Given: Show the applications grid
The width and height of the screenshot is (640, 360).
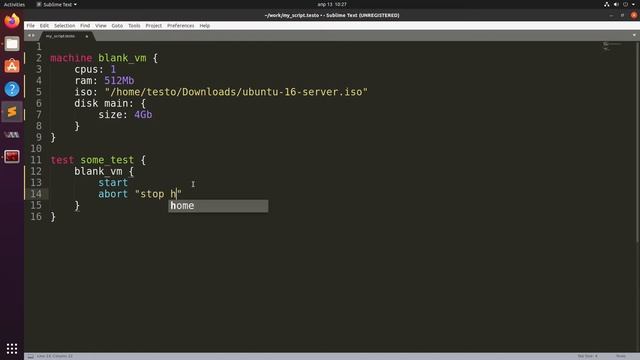Looking at the screenshot, I should pyautogui.click(x=12, y=348).
